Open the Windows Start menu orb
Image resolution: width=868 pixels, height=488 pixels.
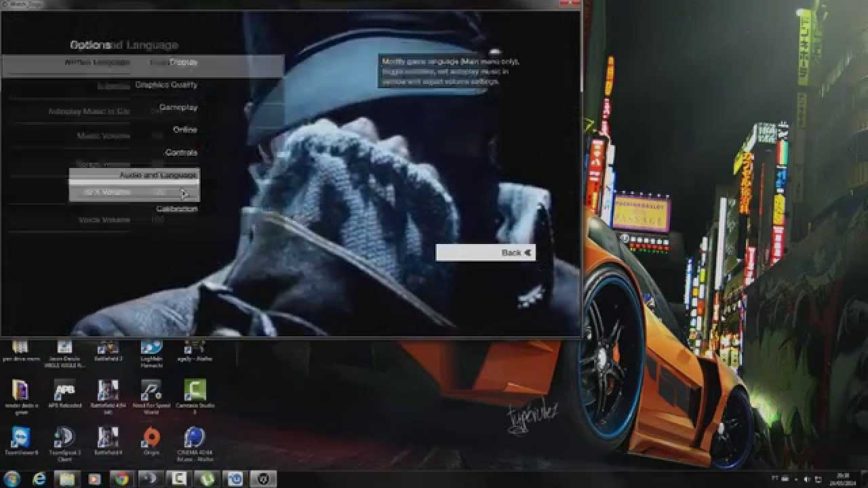click(12, 479)
